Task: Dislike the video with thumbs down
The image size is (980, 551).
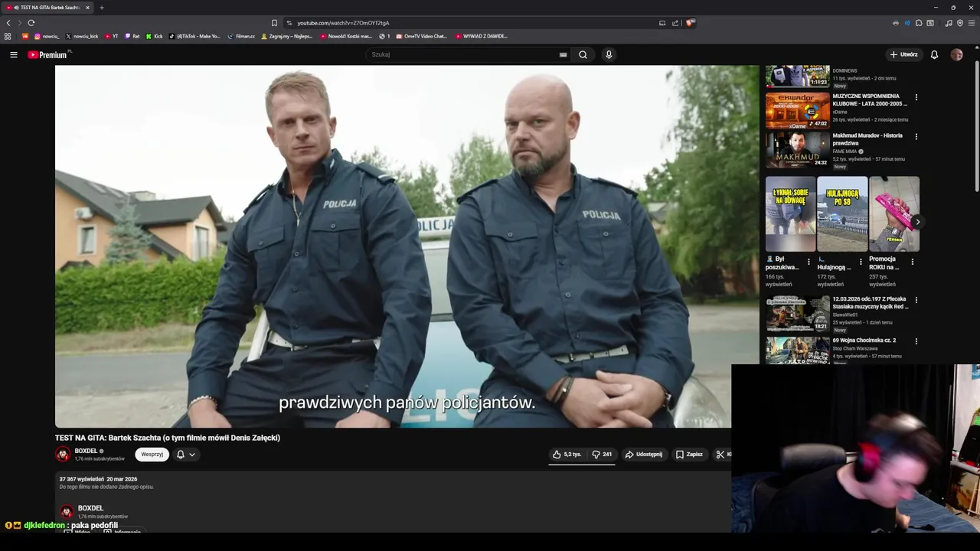Action: click(x=602, y=455)
